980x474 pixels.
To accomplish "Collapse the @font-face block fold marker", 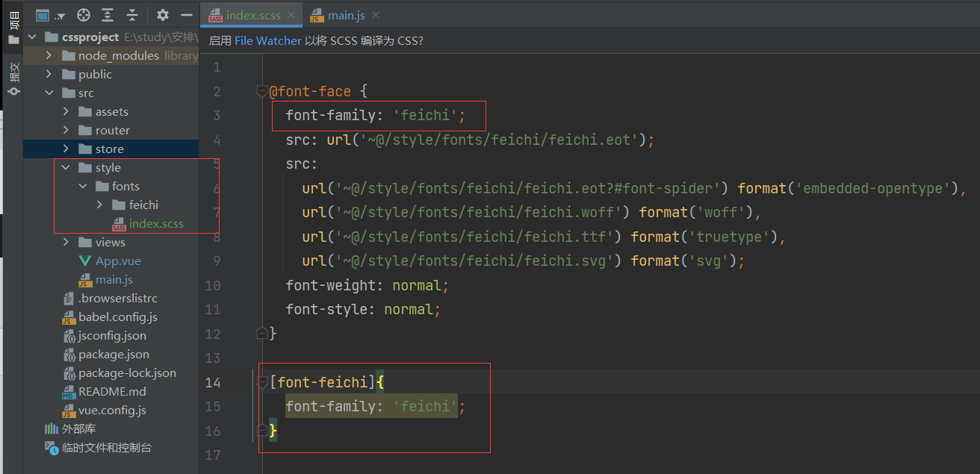I will (261, 92).
